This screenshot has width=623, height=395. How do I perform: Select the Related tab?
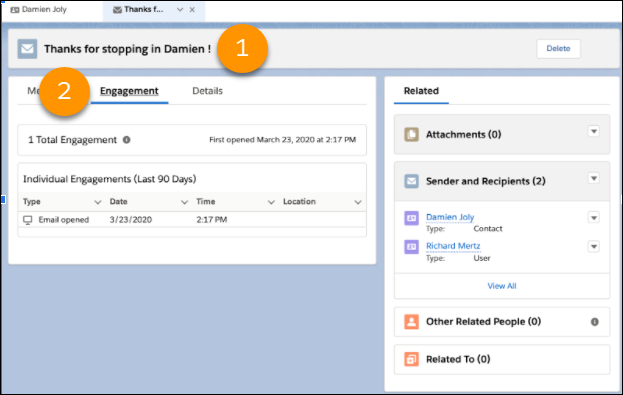point(421,91)
